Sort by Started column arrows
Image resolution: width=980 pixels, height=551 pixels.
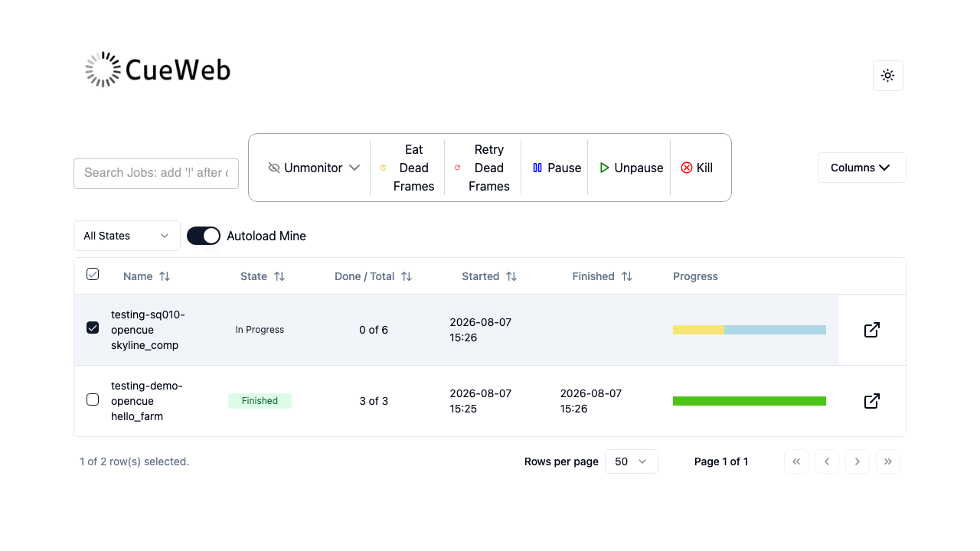pos(511,276)
